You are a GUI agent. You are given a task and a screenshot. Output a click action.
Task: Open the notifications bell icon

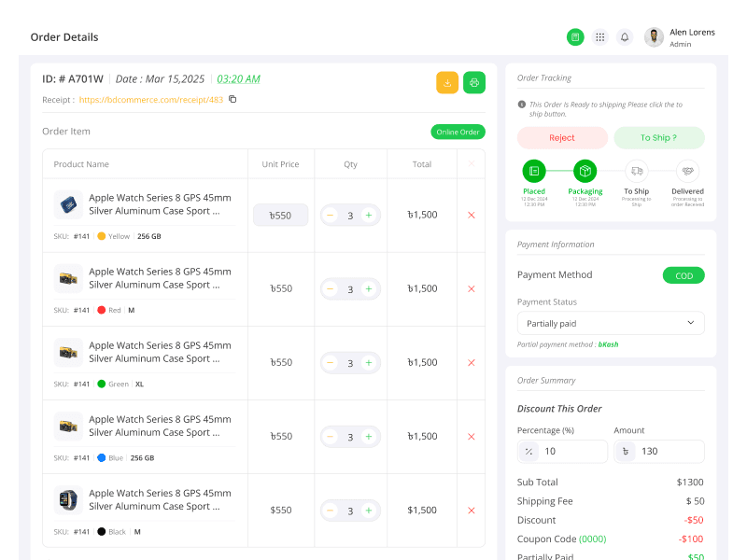(625, 36)
